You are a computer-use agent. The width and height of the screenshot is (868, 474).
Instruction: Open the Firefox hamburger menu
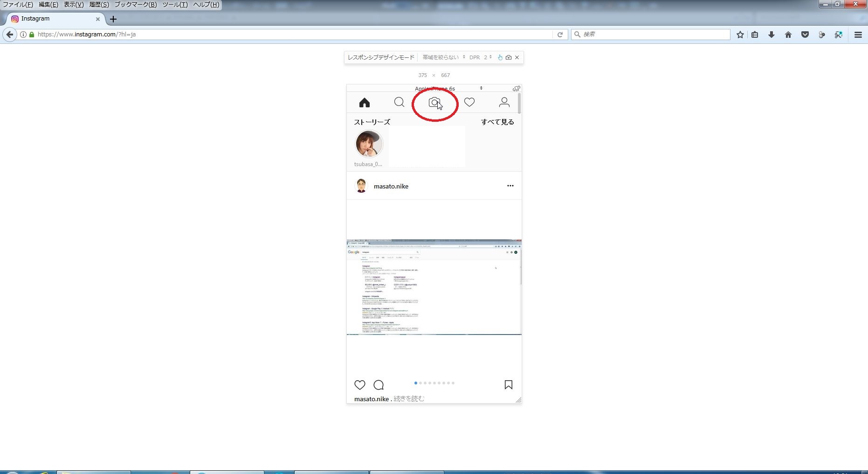858,35
